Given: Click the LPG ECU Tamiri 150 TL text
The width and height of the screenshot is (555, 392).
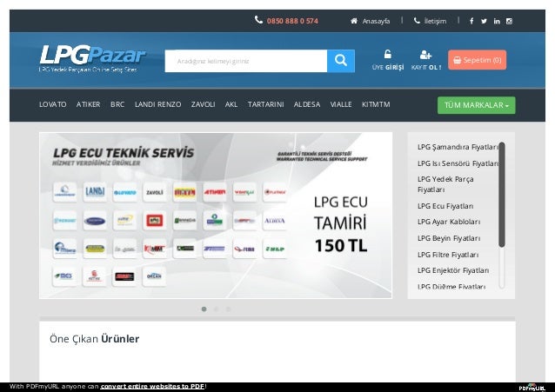Looking at the screenshot, I should coord(341,224).
